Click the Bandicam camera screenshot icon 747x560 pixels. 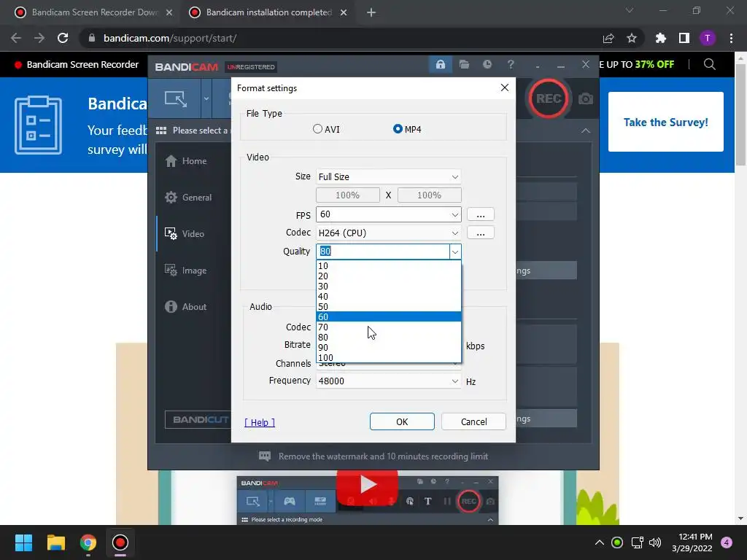(586, 98)
